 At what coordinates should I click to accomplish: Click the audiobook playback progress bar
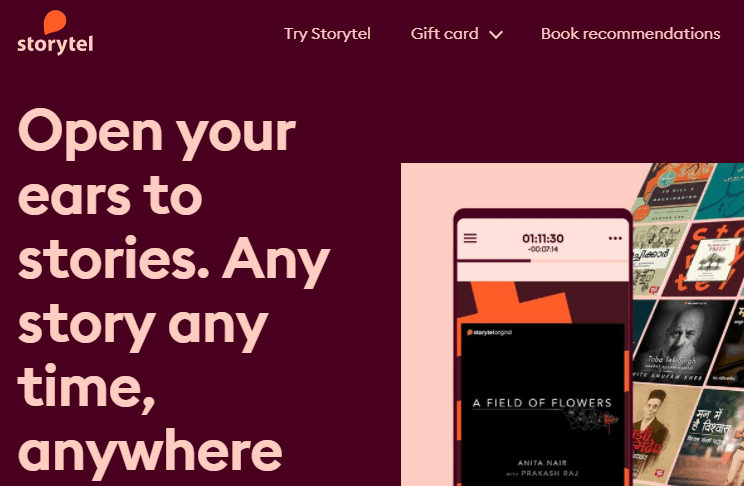point(543,261)
